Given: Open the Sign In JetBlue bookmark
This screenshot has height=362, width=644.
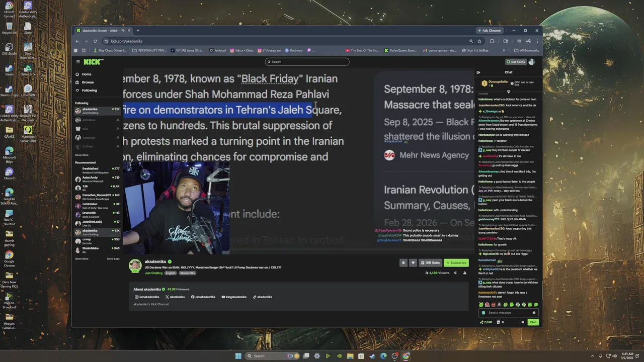Looking at the screenshot, I should point(475,50).
